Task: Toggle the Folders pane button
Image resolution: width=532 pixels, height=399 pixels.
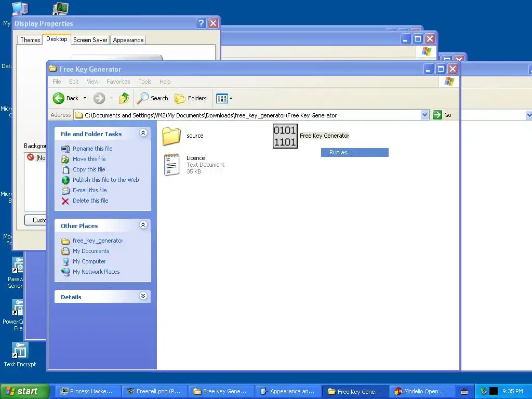Action: [x=191, y=98]
